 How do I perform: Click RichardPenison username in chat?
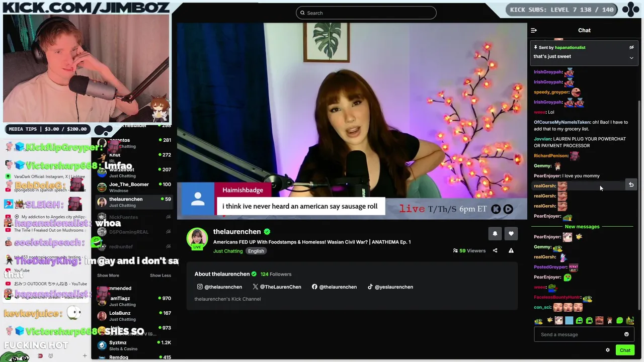[x=550, y=156]
